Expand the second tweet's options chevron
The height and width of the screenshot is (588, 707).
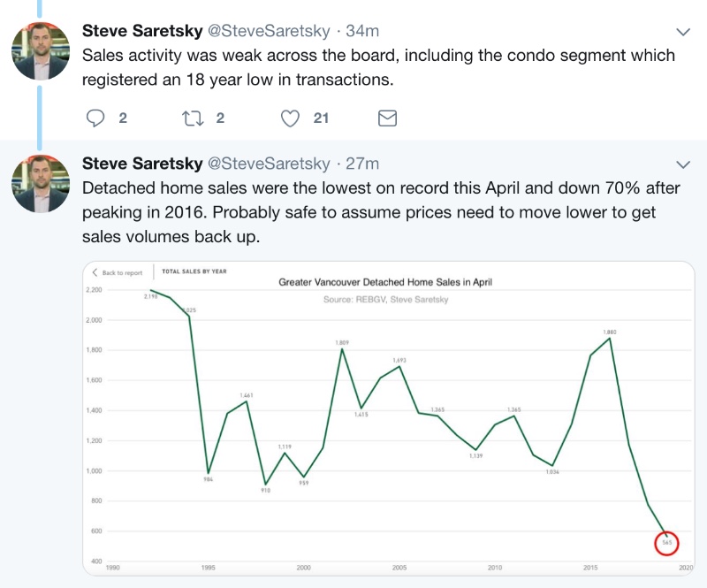[x=683, y=164]
